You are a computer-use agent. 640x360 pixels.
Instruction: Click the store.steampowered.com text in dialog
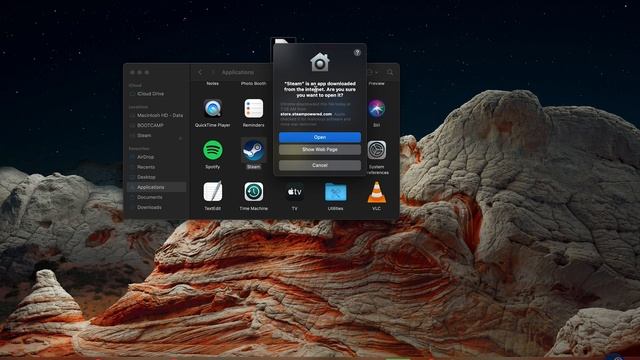(x=306, y=114)
